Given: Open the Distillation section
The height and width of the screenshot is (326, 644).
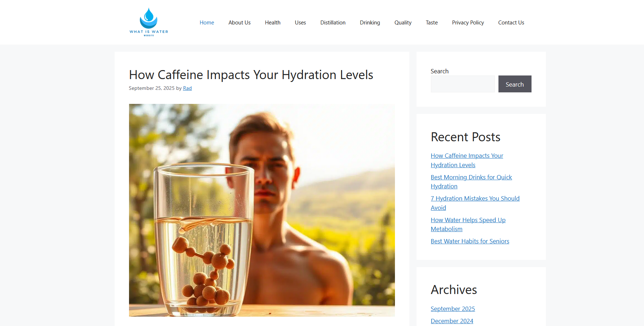Looking at the screenshot, I should (x=333, y=23).
